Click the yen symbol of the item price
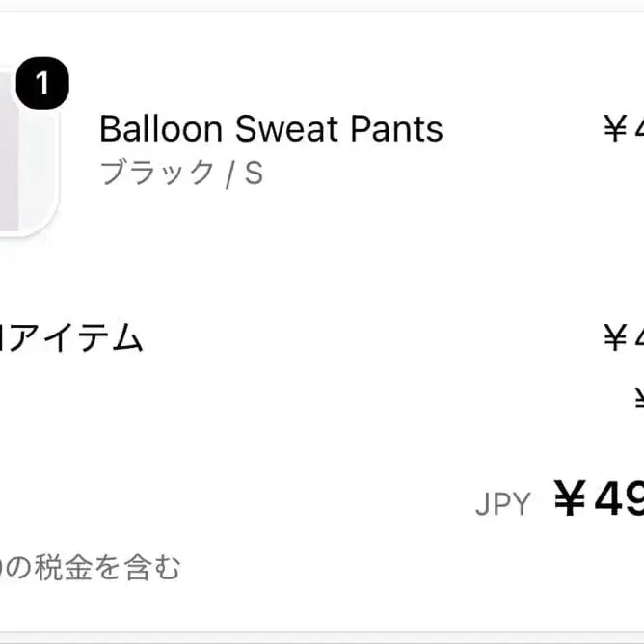The width and height of the screenshot is (644, 644). pyautogui.click(x=615, y=128)
